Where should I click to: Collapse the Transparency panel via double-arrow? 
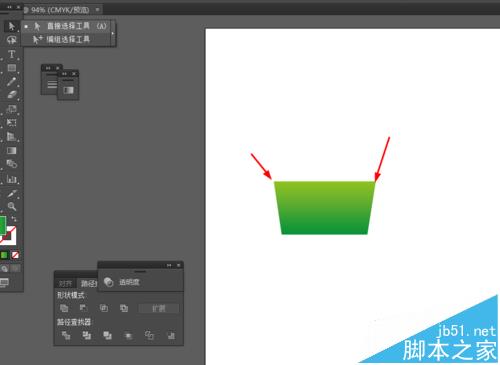(169, 265)
